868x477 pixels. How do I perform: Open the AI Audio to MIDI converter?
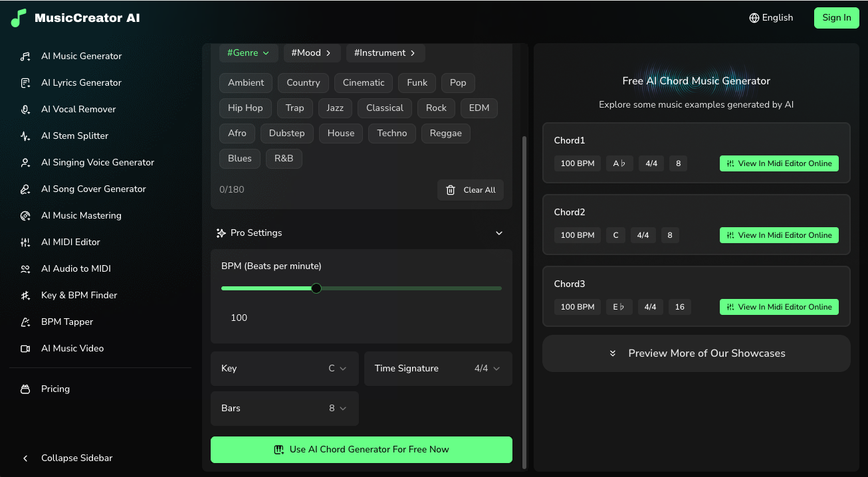tap(75, 268)
